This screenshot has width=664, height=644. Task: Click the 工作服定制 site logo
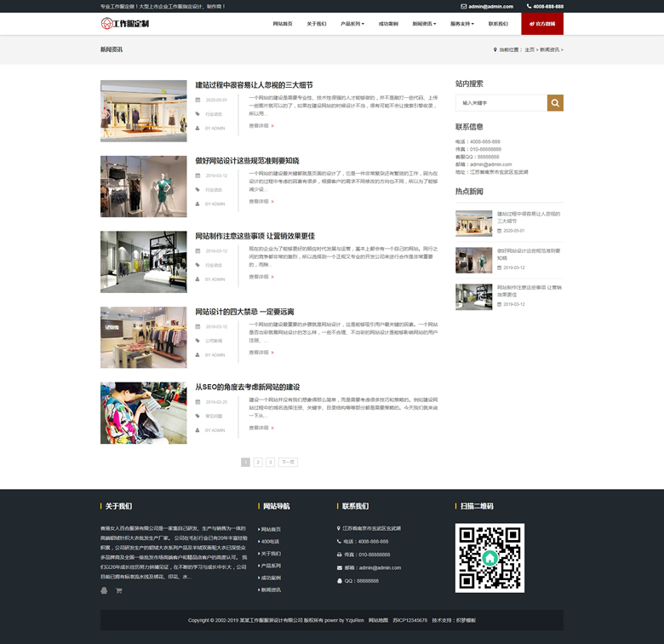125,23
